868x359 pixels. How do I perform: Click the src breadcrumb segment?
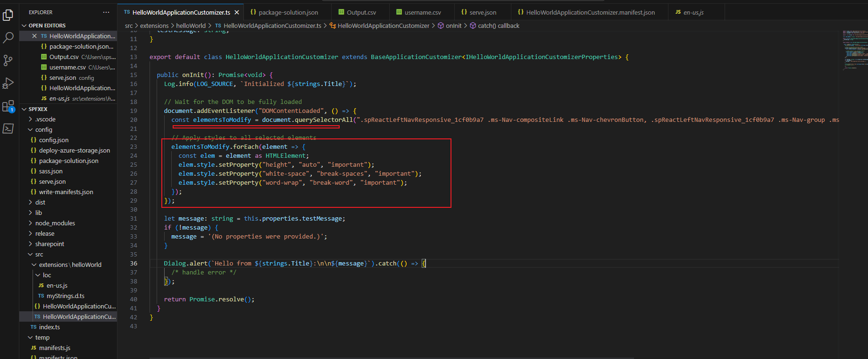click(x=129, y=26)
